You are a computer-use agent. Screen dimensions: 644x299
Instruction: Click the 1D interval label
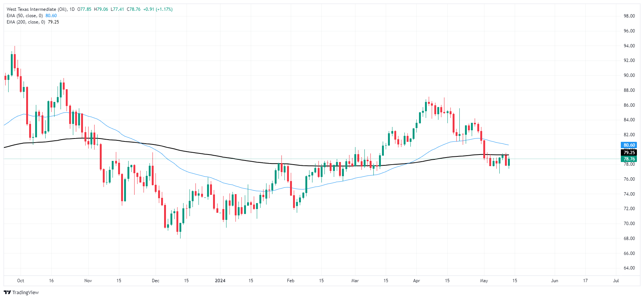pyautogui.click(x=72, y=9)
